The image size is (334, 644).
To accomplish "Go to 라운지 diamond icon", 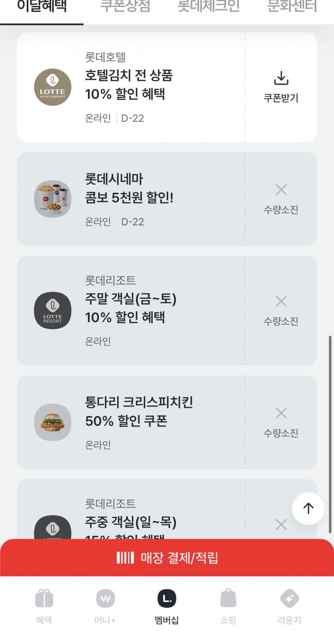I will pyautogui.click(x=289, y=599).
